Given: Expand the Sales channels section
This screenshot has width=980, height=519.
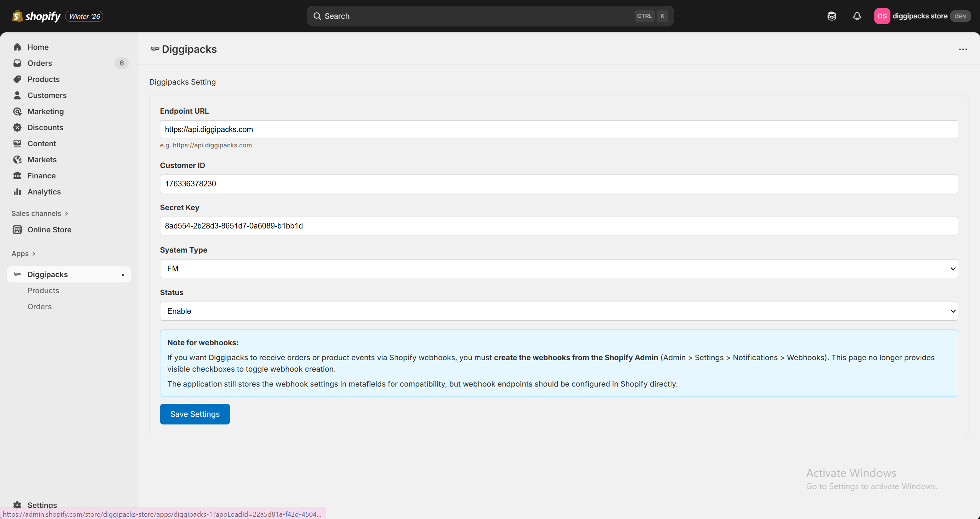Looking at the screenshot, I should (x=40, y=214).
